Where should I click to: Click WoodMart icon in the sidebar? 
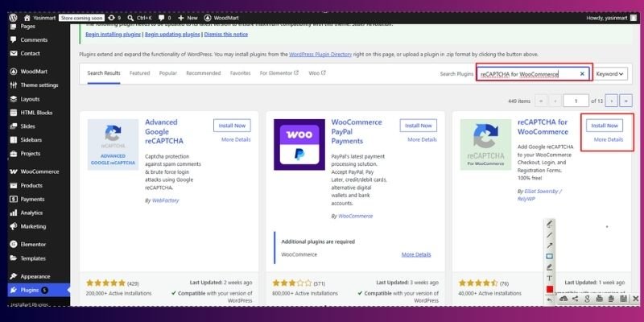14,72
